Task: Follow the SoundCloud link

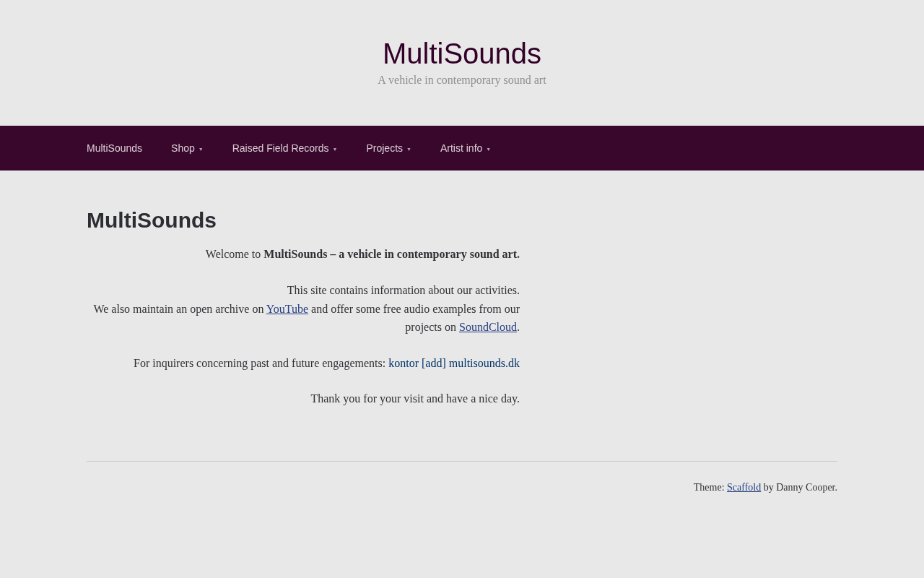Action: (x=488, y=327)
